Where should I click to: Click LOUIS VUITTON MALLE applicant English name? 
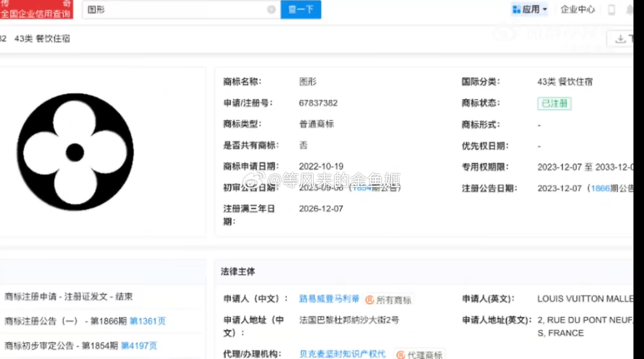point(585,299)
